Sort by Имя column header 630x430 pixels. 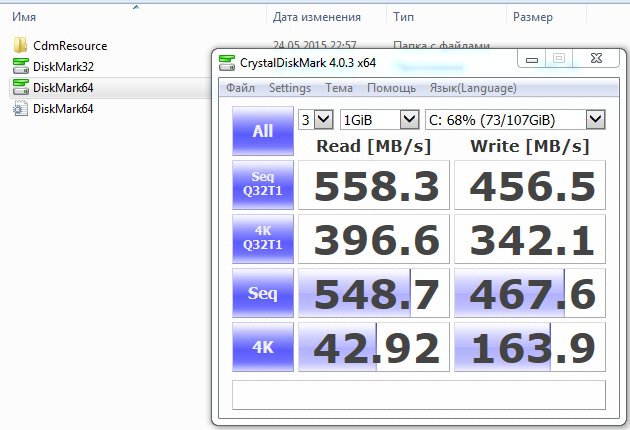(x=24, y=17)
